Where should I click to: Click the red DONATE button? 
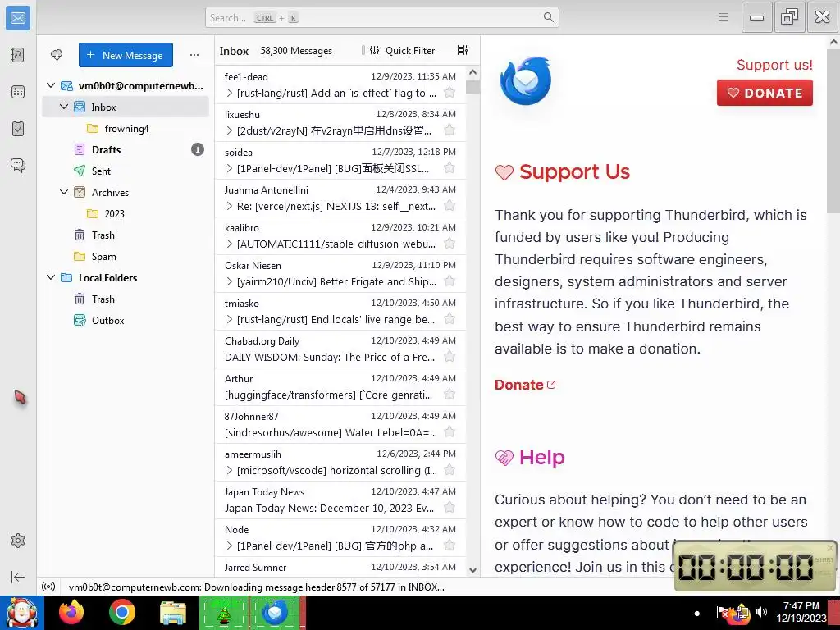point(765,93)
